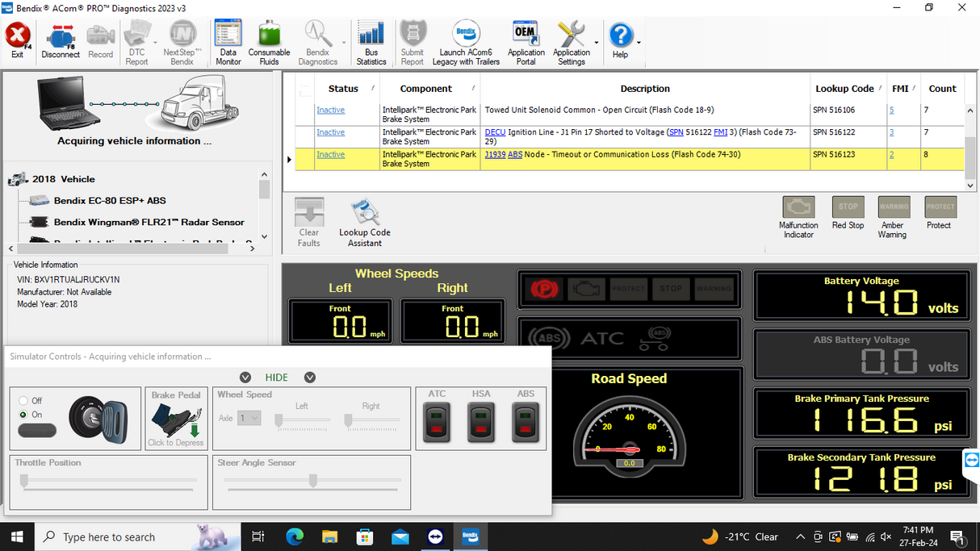
Task: Open the Axle number dropdown
Action: [x=249, y=417]
